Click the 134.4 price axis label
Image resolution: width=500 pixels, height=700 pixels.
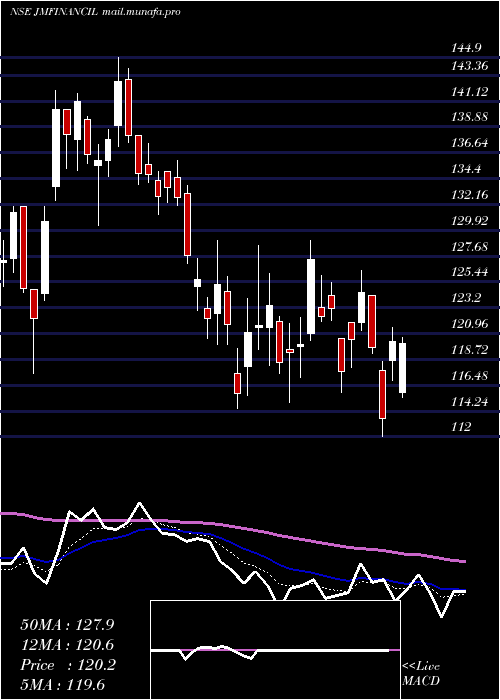[467, 169]
